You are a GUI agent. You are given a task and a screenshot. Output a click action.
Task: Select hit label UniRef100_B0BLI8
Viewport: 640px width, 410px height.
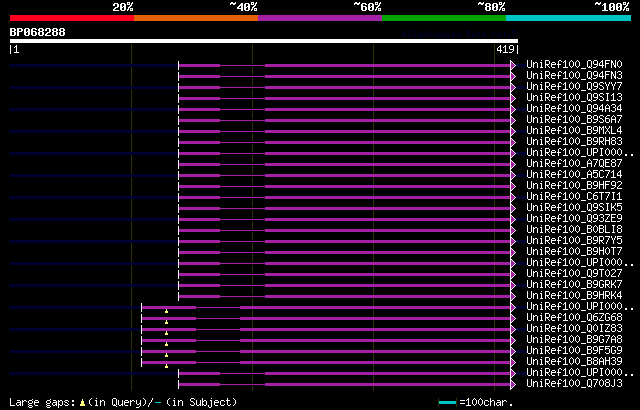click(574, 230)
